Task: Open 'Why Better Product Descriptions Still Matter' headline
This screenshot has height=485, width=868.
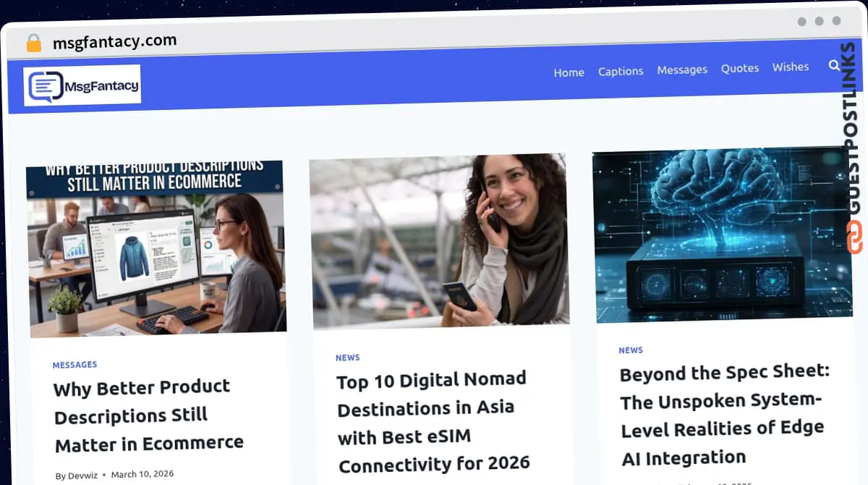Action: (148, 416)
